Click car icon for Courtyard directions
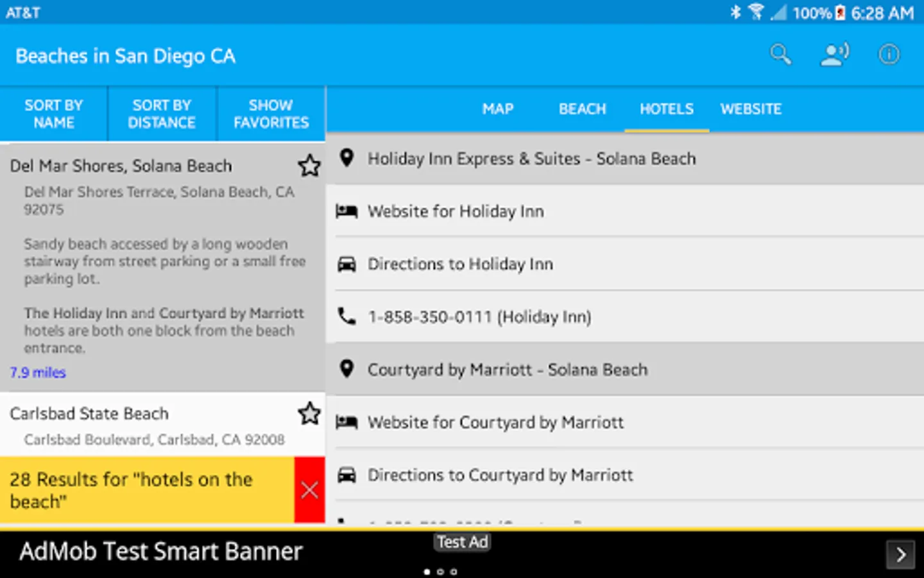Screen dimensions: 924x578 pos(346,475)
